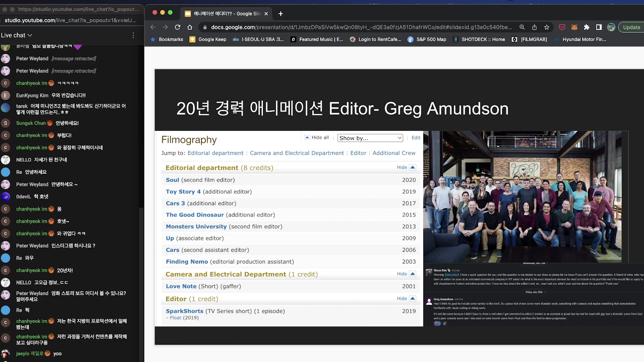Click the Sunguk Chun chat username
This screenshot has width=644, height=362.
tap(31, 123)
